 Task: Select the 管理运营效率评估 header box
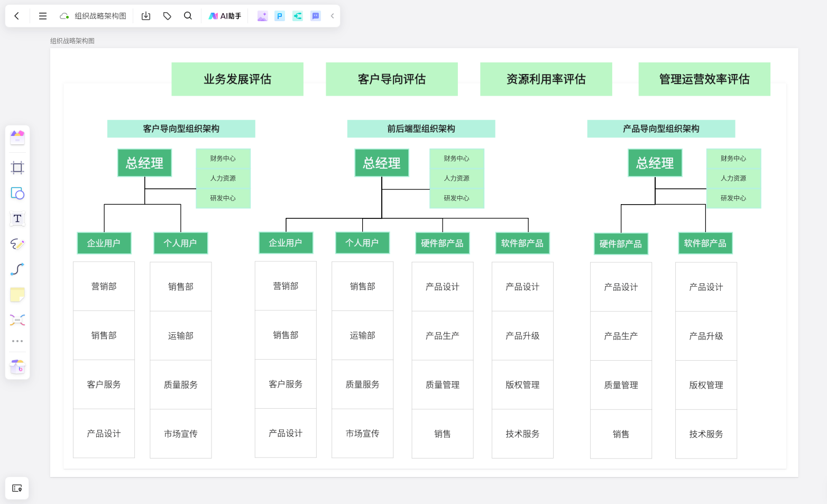(704, 79)
